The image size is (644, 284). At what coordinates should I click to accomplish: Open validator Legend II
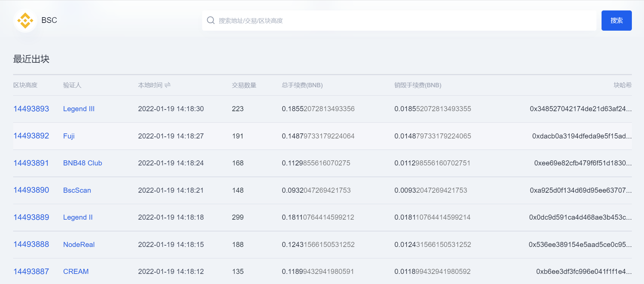[x=78, y=217]
